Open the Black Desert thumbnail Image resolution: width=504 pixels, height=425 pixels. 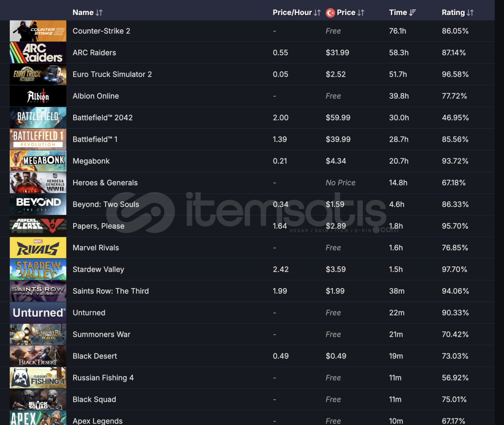(x=38, y=356)
